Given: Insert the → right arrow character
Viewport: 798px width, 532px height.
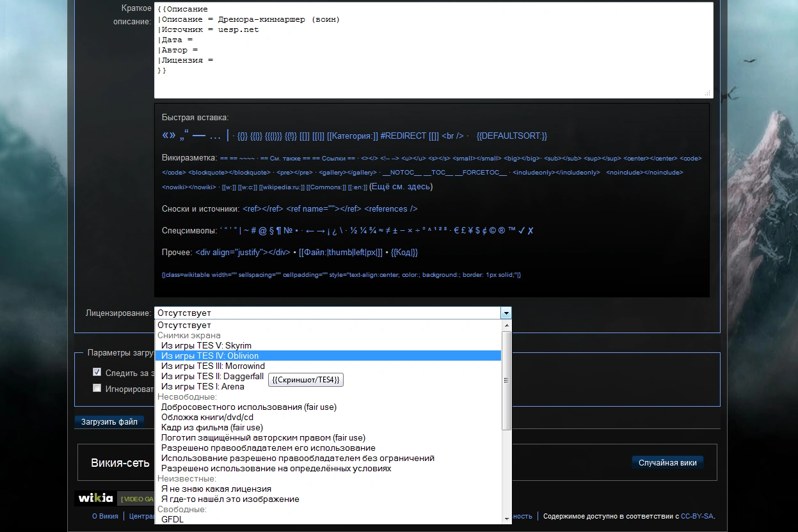Looking at the screenshot, I should [x=321, y=231].
